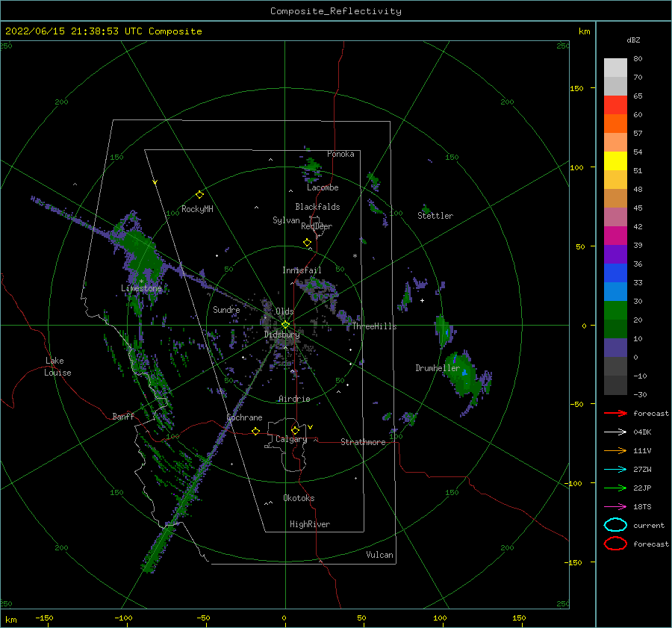Viewport: 672px width, 628px height.
Task: Click the white plus marker north of Drumheller
Action: click(422, 300)
